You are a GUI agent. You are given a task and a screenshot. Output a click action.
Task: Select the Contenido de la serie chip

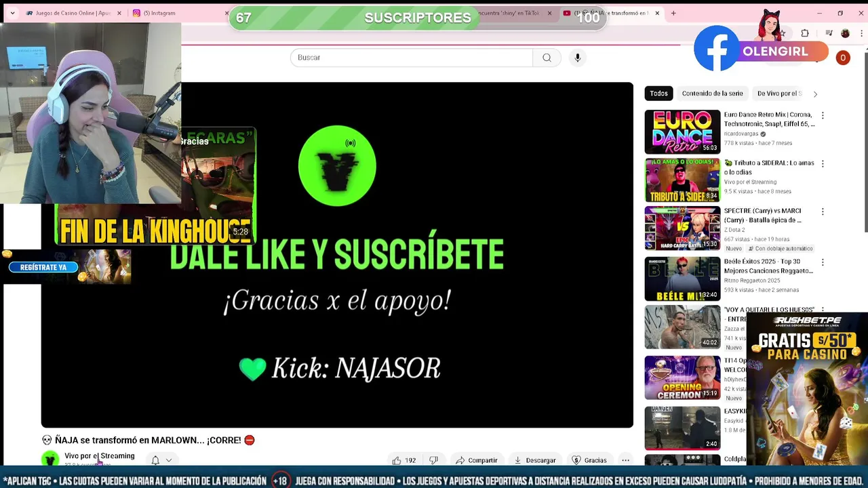(x=712, y=94)
